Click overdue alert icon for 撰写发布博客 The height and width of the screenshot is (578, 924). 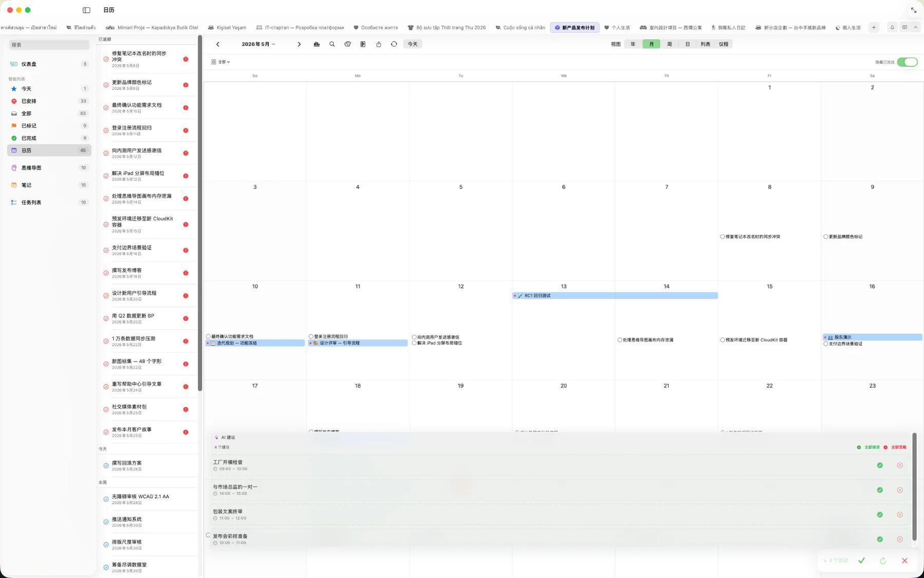pyautogui.click(x=186, y=273)
